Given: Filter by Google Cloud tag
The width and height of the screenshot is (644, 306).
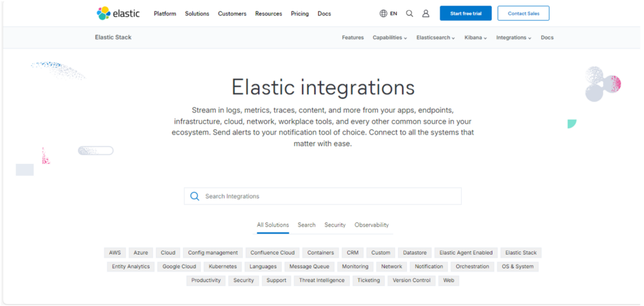Looking at the screenshot, I should coord(179,266).
